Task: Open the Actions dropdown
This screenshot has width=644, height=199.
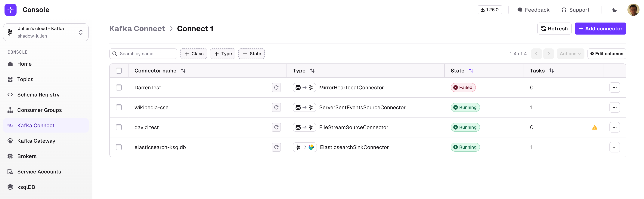Action: [x=570, y=54]
